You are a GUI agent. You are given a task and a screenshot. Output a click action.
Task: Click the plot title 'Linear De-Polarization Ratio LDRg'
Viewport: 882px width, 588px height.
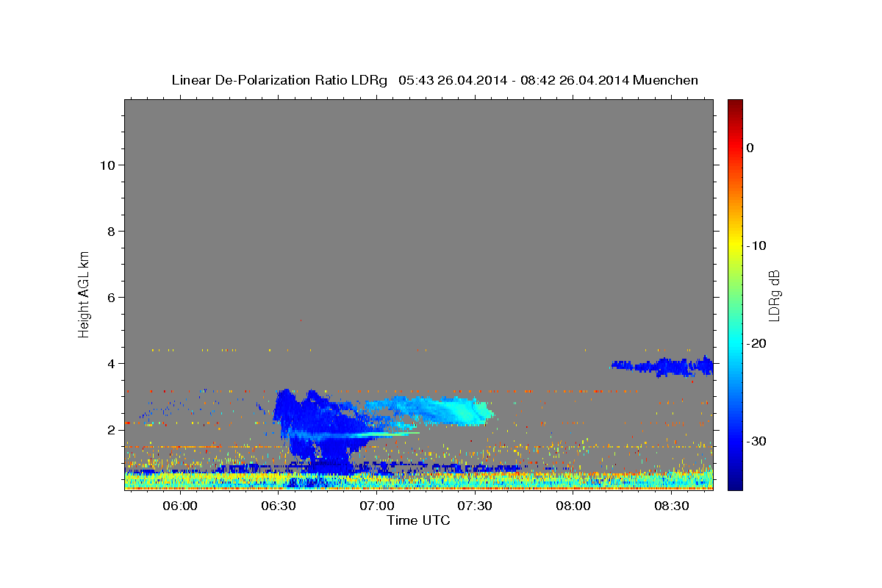[x=279, y=80]
